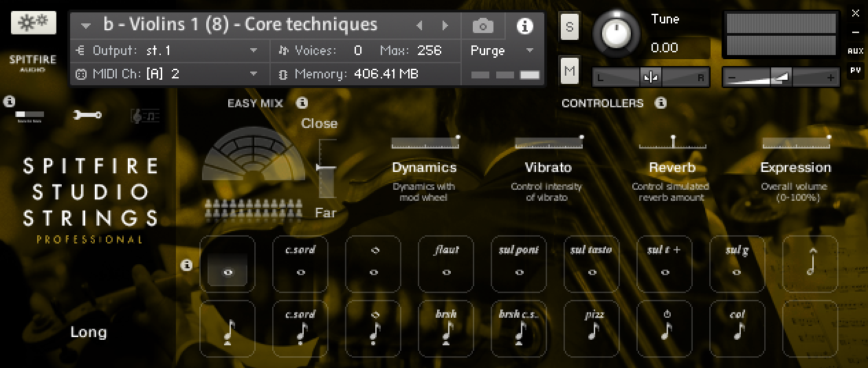Click the pan center button

point(650,78)
